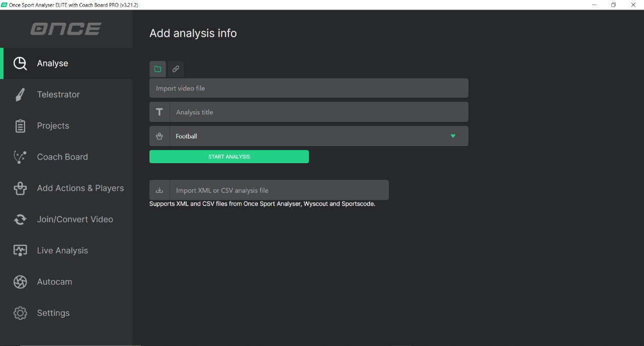Open the Settings gear icon
The width and height of the screenshot is (644, 346).
20,313
